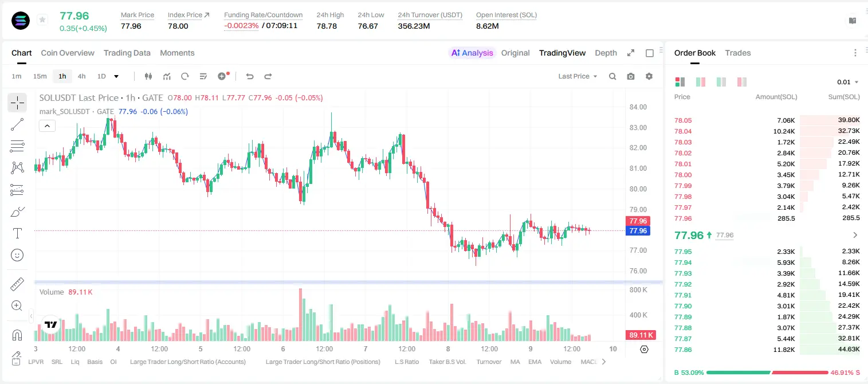Add SOL to favorites star
Viewport: 868px width, 384px height.
[42, 20]
